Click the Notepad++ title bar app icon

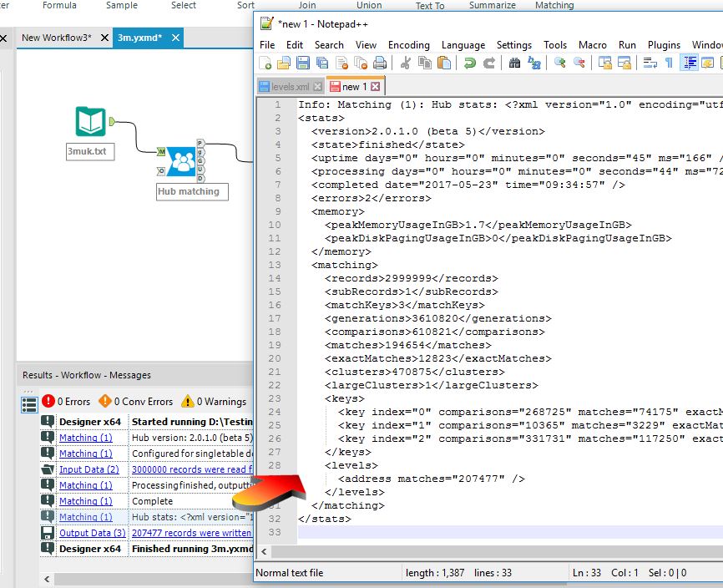click(x=266, y=23)
